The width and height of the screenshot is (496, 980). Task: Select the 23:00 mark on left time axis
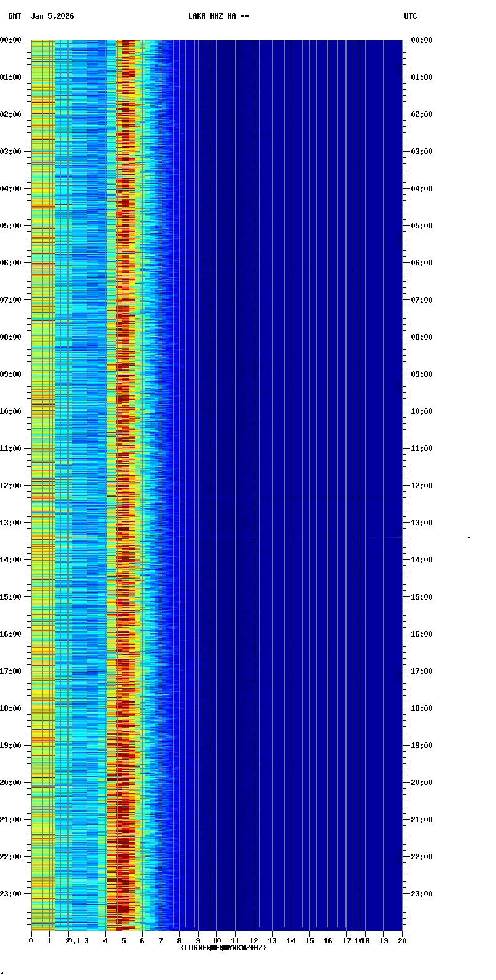tap(12, 894)
